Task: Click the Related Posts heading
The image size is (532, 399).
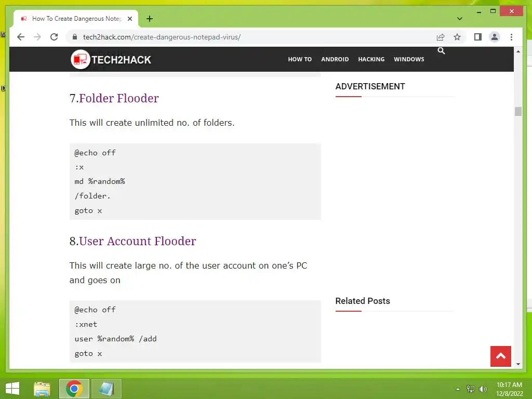Action: click(x=362, y=301)
